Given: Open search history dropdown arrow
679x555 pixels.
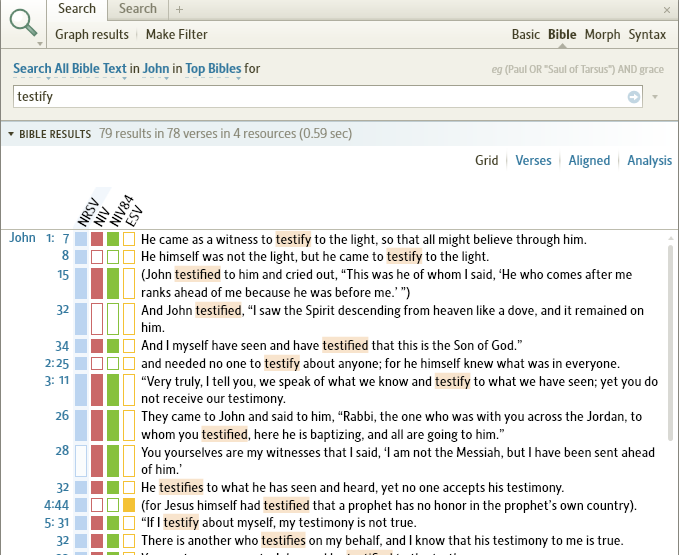Looking at the screenshot, I should coord(655,97).
